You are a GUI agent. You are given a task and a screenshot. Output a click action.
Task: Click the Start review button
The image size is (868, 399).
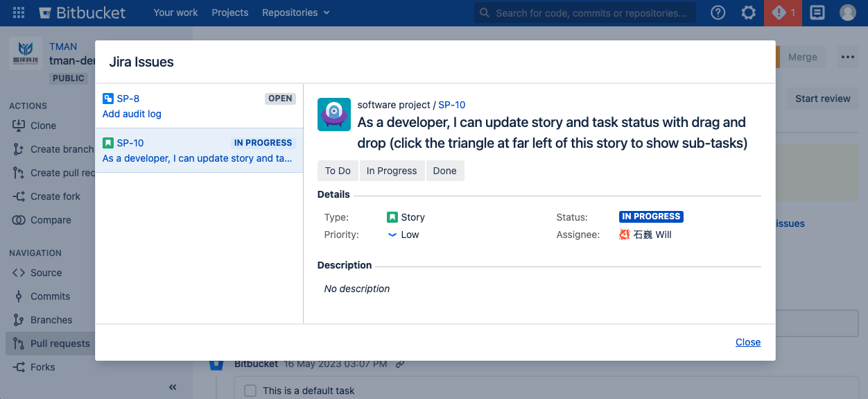[823, 99]
